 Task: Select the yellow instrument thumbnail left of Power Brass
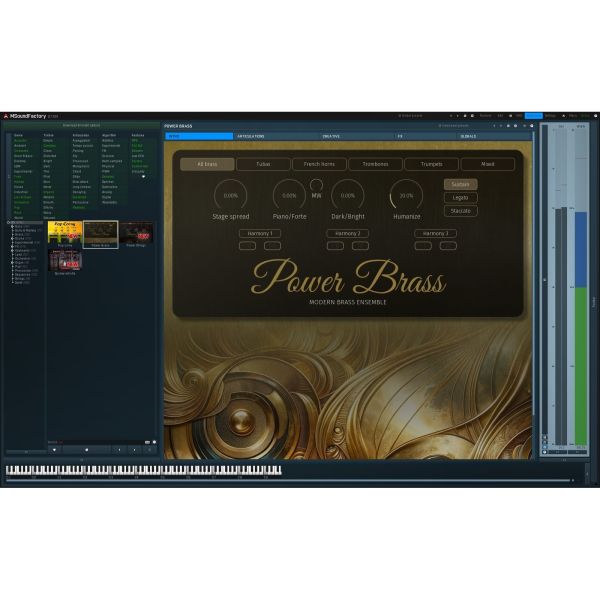(x=65, y=234)
